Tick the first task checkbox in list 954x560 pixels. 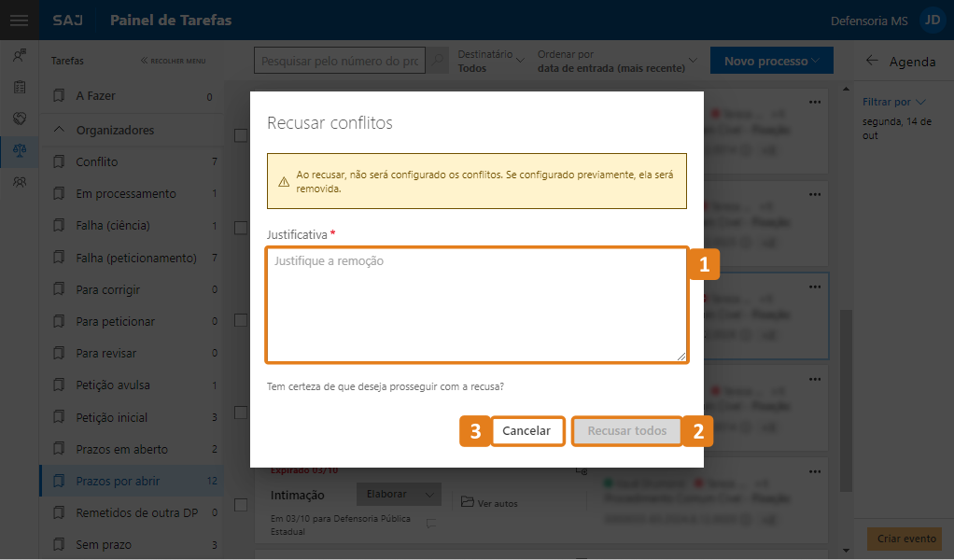click(241, 135)
